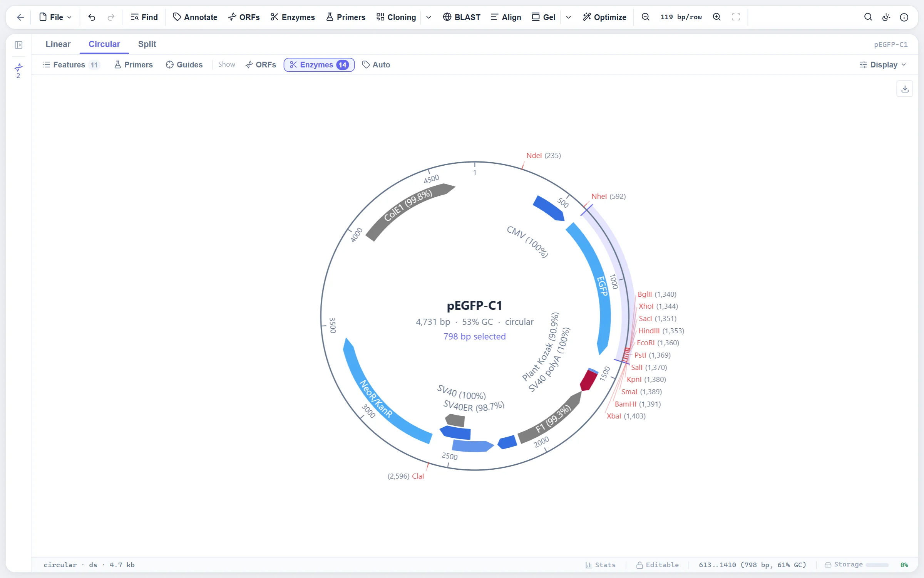Image resolution: width=924 pixels, height=578 pixels.
Task: Open the info icon
Action: pyautogui.click(x=904, y=17)
